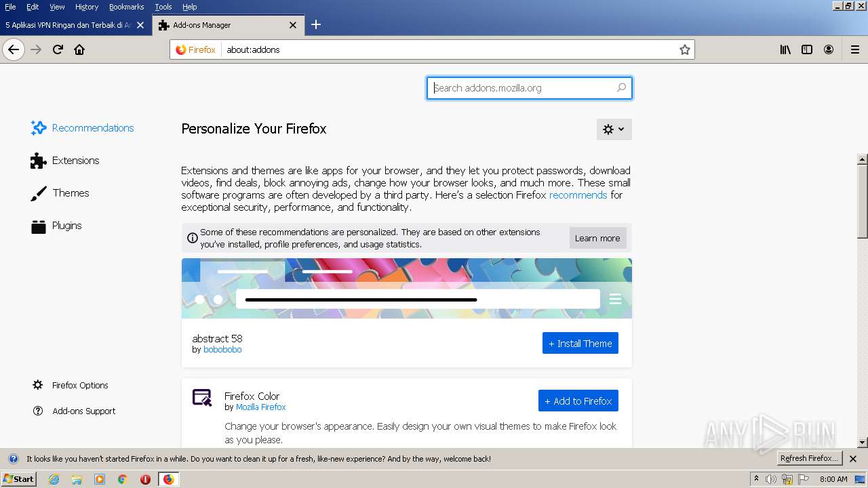Open a new tab with plus
This screenshot has height=488, width=868.
click(x=316, y=25)
